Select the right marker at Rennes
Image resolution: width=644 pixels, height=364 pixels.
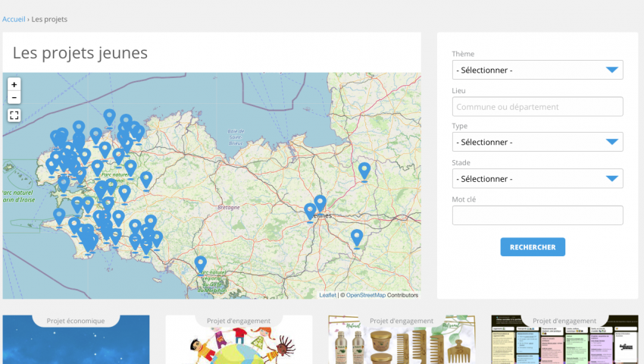(320, 202)
